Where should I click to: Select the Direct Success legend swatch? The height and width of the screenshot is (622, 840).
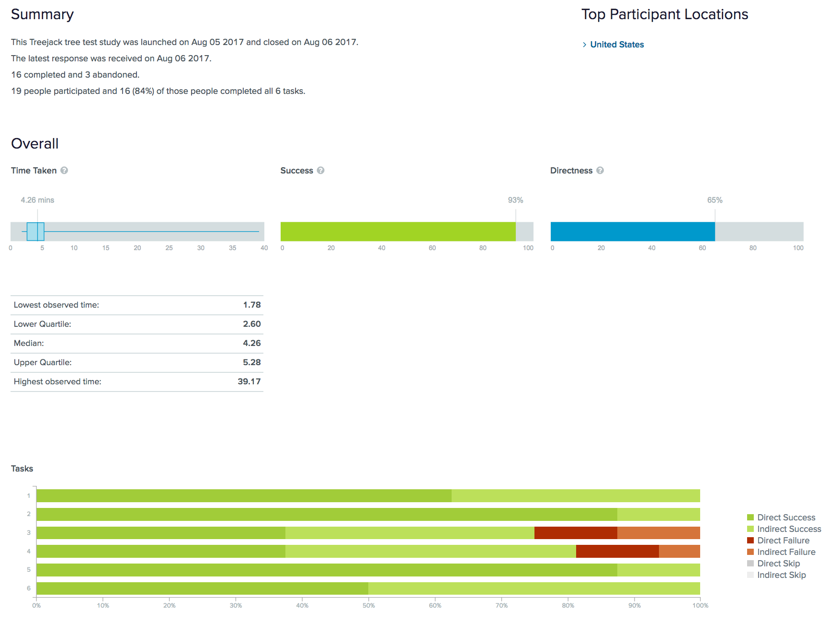coord(750,518)
